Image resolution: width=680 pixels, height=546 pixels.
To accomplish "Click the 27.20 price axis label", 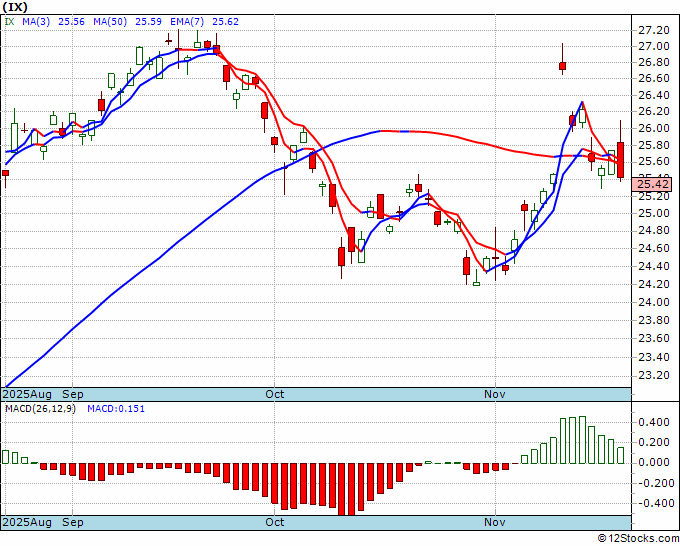I will [654, 30].
